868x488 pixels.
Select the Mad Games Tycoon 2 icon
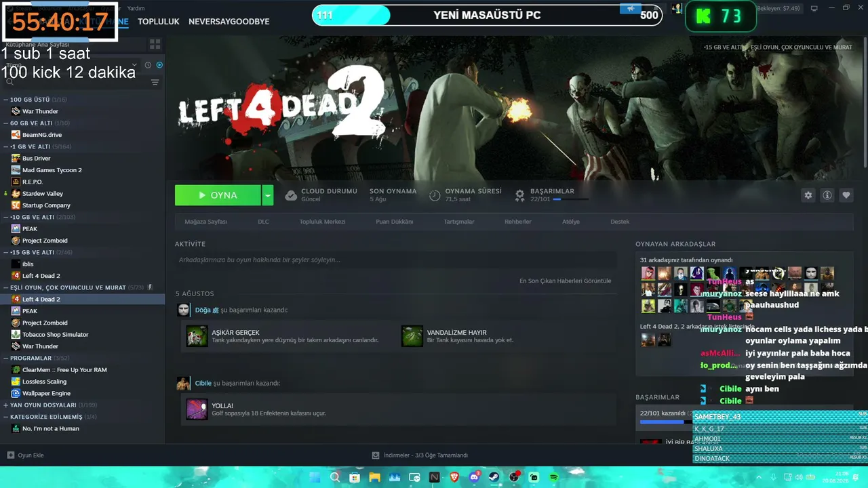16,170
